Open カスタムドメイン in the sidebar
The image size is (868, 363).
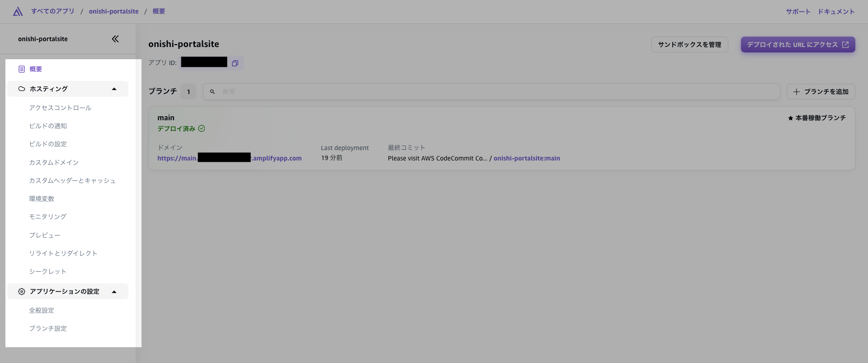(54, 162)
